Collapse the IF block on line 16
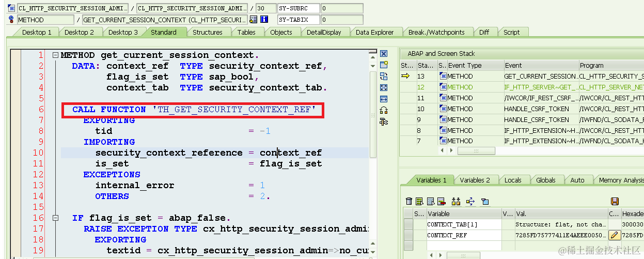The image size is (644, 259). pos(55,218)
